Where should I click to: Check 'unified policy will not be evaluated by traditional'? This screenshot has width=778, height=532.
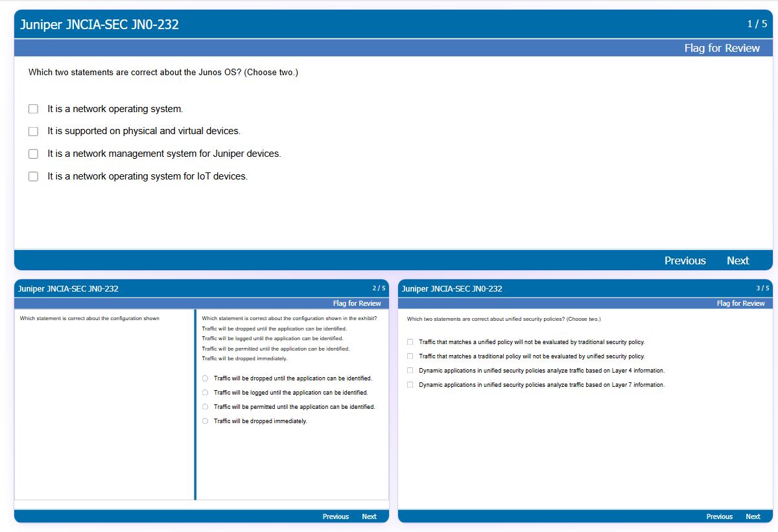pyautogui.click(x=410, y=342)
